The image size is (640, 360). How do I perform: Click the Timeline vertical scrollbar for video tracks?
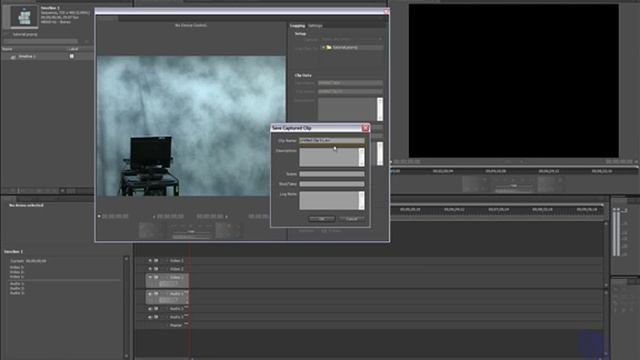click(x=606, y=253)
